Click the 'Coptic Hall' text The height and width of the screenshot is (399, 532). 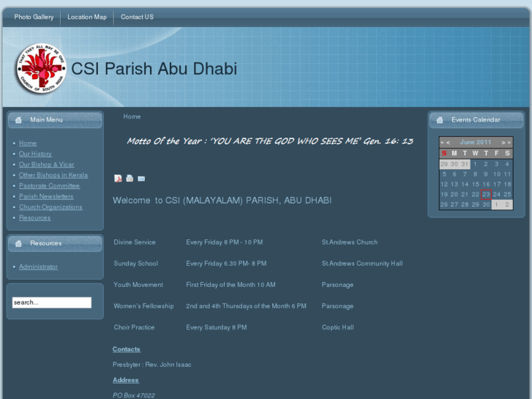click(337, 327)
